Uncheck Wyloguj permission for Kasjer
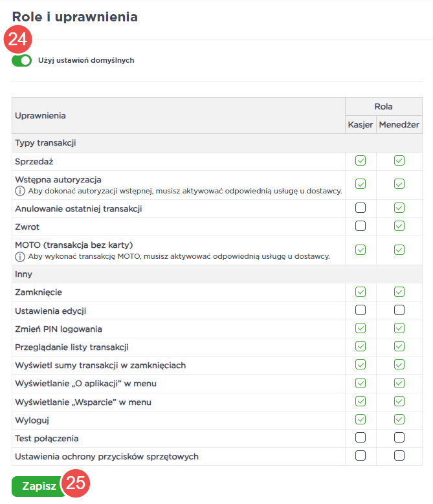Viewport: 433px width, 504px height. click(x=361, y=419)
